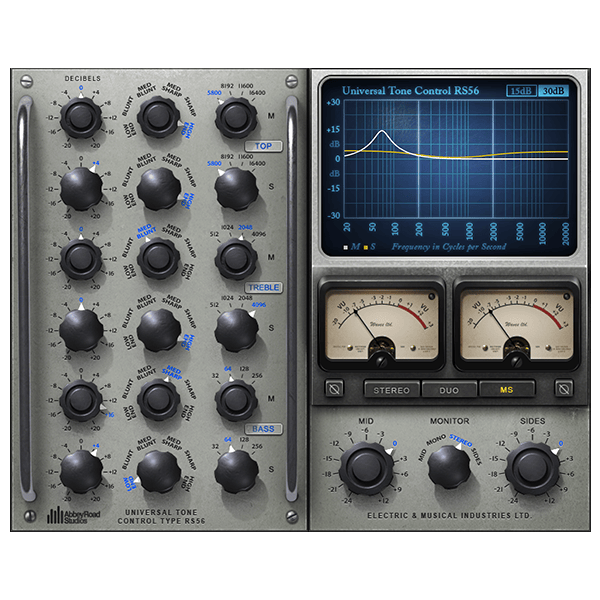Click the Abbey Road Studios logo

click(73, 515)
